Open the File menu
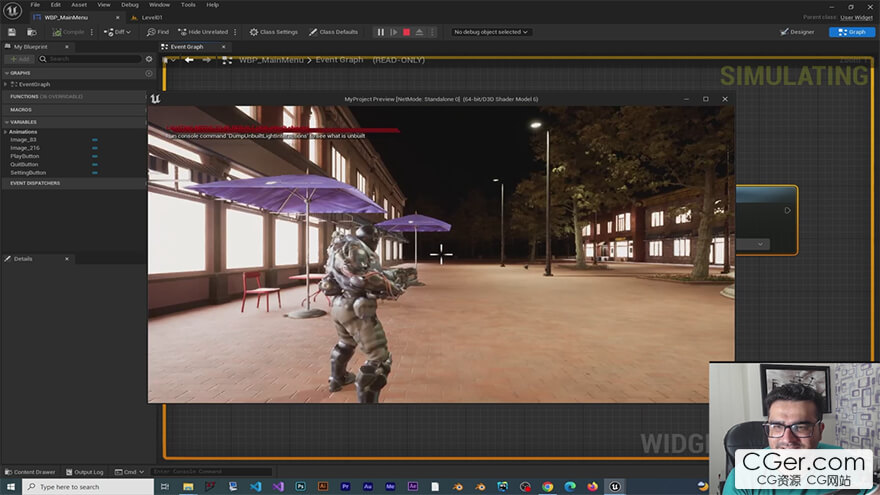The width and height of the screenshot is (880, 495). pyautogui.click(x=35, y=4)
